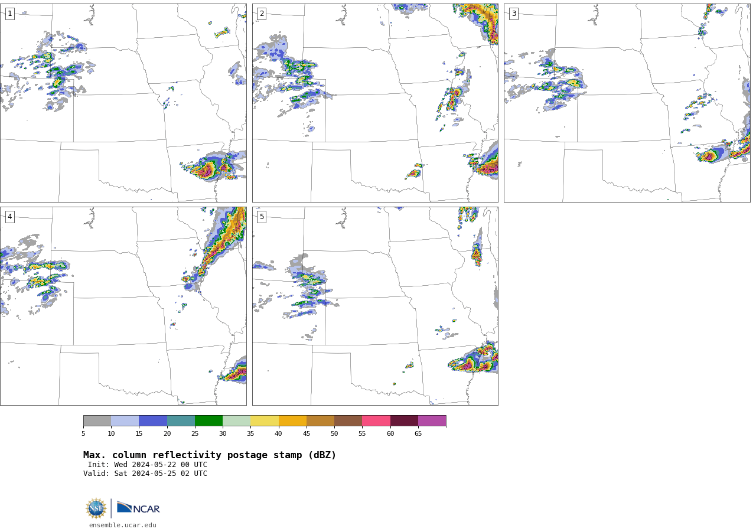Click the tan 45-50 dBZ swatch

[320, 421]
